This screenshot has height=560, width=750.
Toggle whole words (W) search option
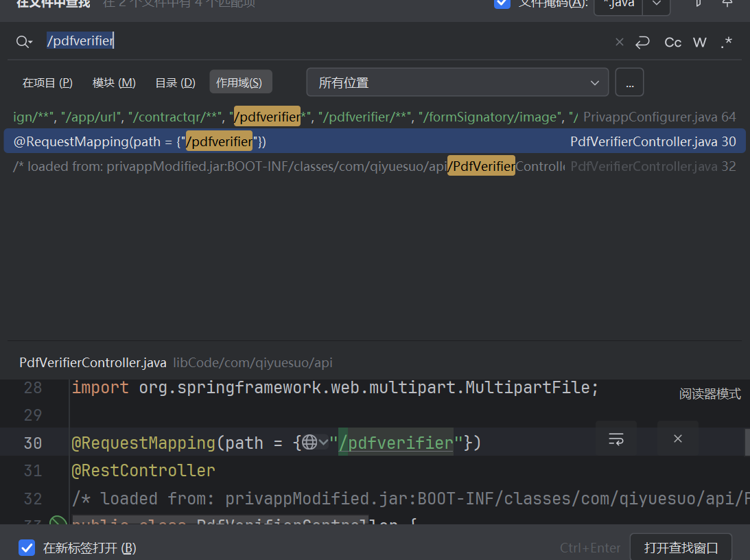(699, 43)
